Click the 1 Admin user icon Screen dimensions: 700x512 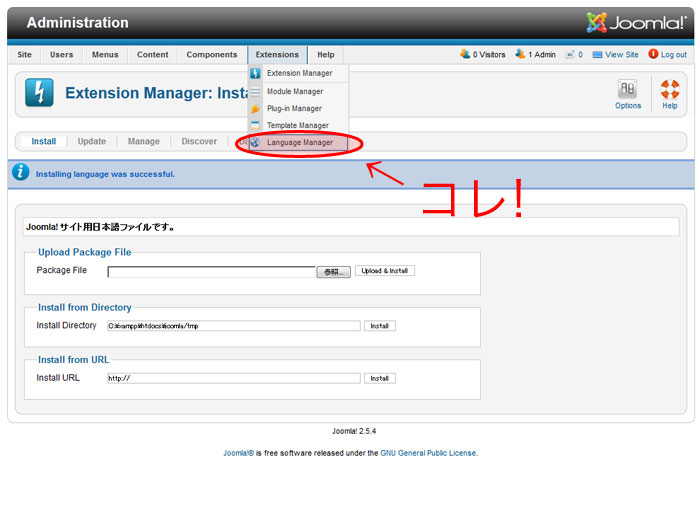point(521,54)
